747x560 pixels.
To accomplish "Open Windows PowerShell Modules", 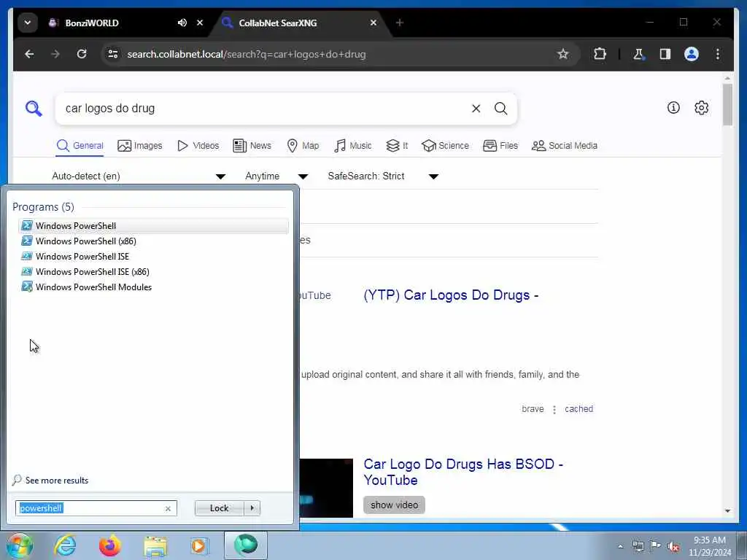I will click(x=153, y=287).
